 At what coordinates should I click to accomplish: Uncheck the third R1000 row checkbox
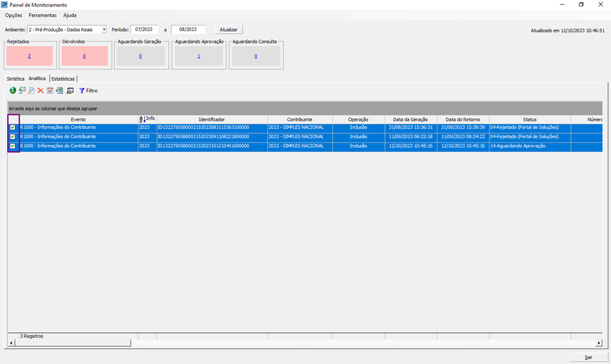(13, 146)
